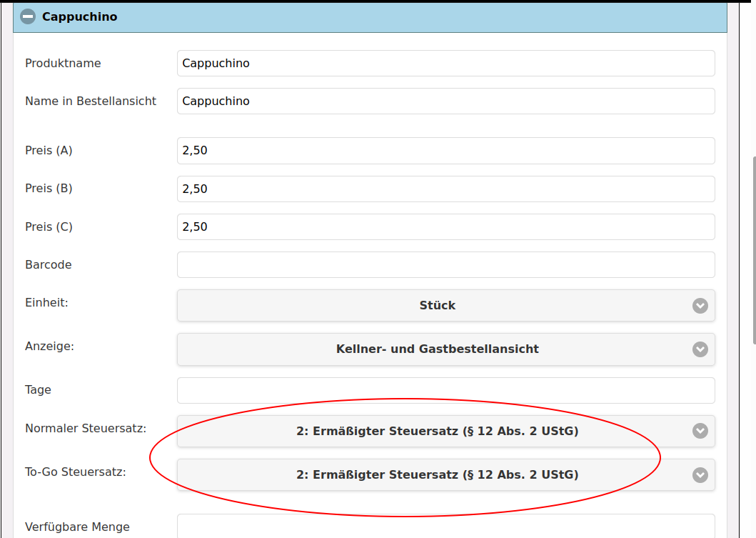This screenshot has width=756, height=538.
Task: Click the chevron beside Kellner- und Gastbestellansicht
Action: tap(700, 349)
